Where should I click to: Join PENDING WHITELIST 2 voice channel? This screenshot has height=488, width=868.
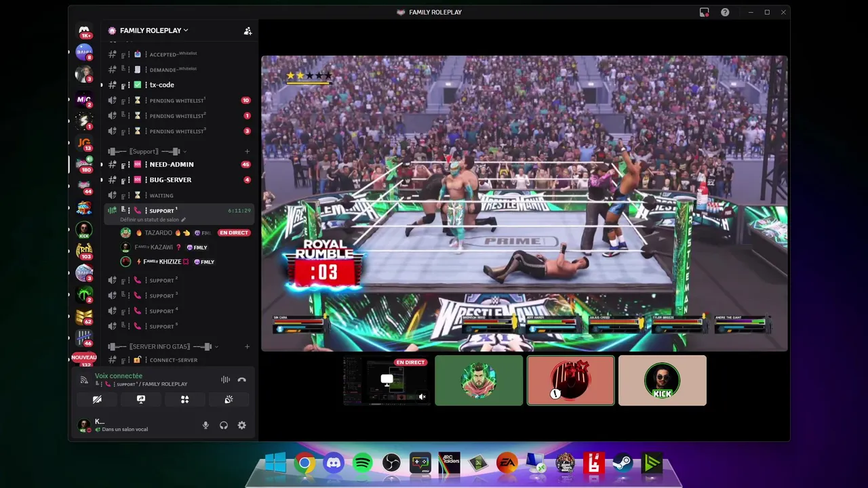coord(180,116)
